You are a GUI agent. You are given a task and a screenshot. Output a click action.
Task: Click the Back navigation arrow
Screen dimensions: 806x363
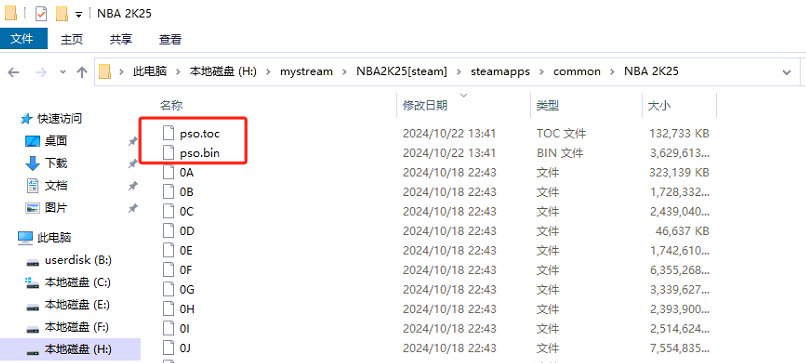point(13,72)
